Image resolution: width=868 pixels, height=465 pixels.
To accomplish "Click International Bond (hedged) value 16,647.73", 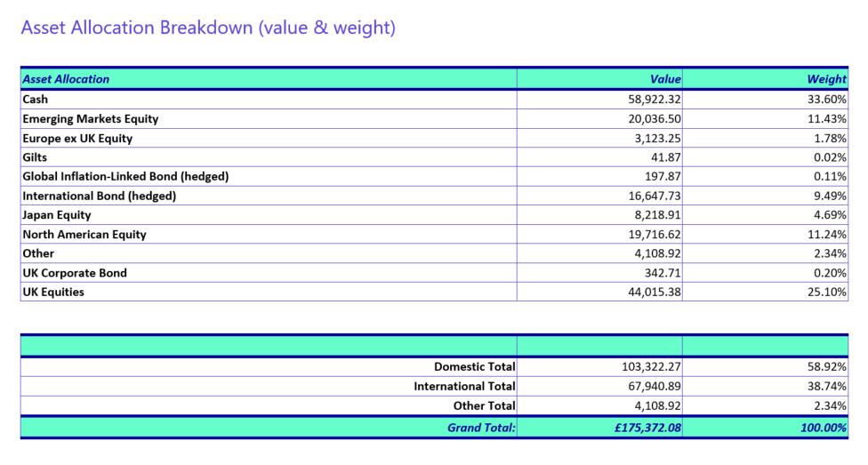I will [647, 196].
